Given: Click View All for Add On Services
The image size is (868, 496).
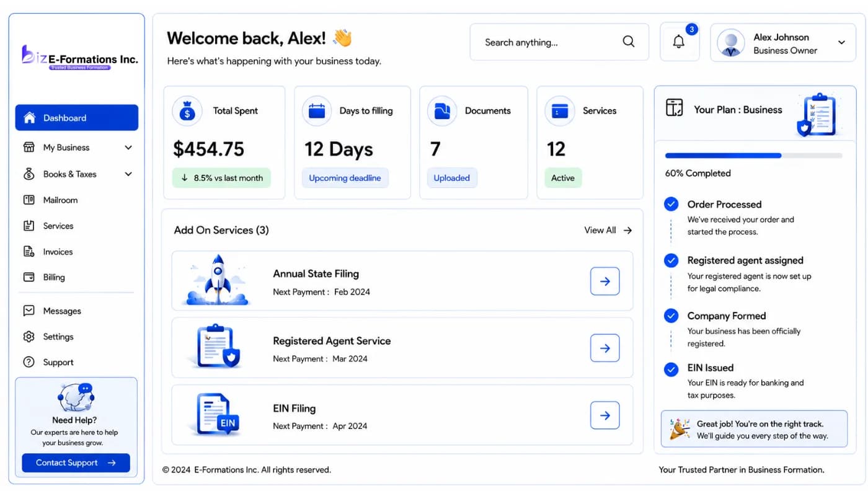Looking at the screenshot, I should 608,230.
